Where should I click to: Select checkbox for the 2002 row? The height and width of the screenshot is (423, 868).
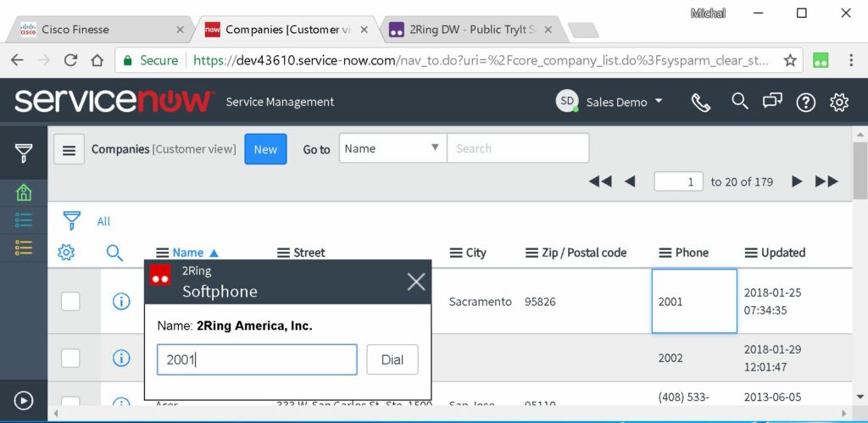[x=70, y=359]
